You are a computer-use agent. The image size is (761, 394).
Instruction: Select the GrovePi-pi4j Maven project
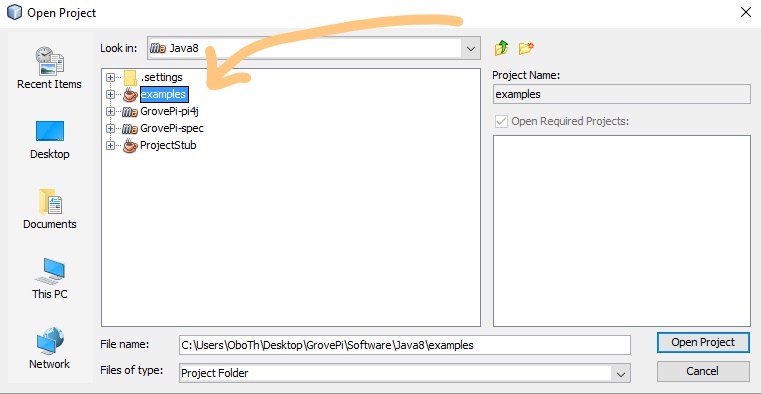click(169, 112)
